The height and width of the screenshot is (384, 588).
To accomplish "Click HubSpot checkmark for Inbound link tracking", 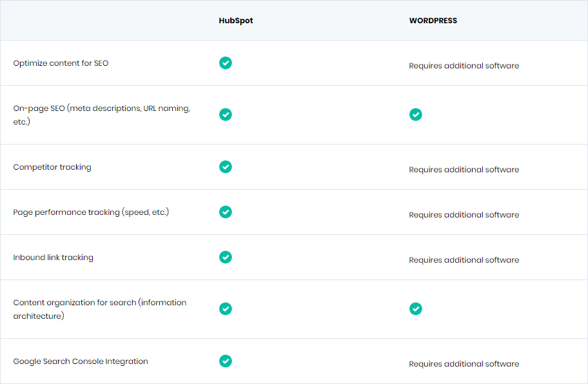I will point(226,257).
